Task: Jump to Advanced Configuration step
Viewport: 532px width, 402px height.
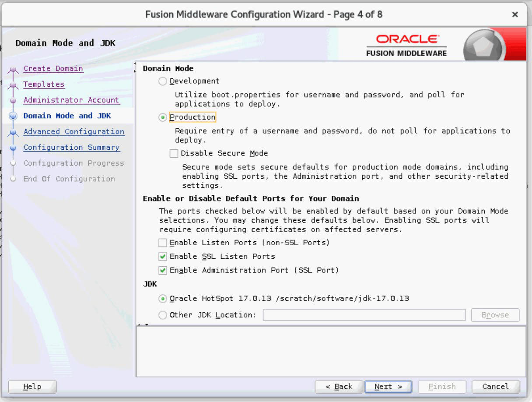Action: click(x=74, y=132)
